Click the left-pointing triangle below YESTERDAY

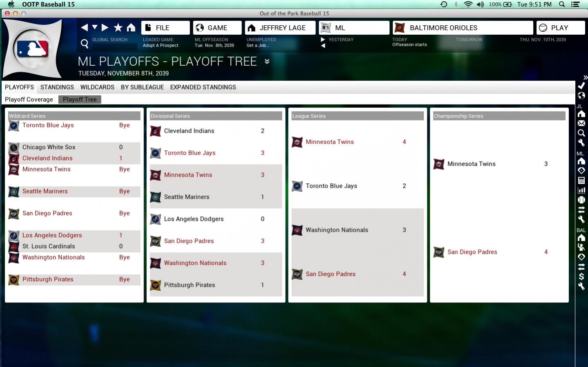point(323,46)
